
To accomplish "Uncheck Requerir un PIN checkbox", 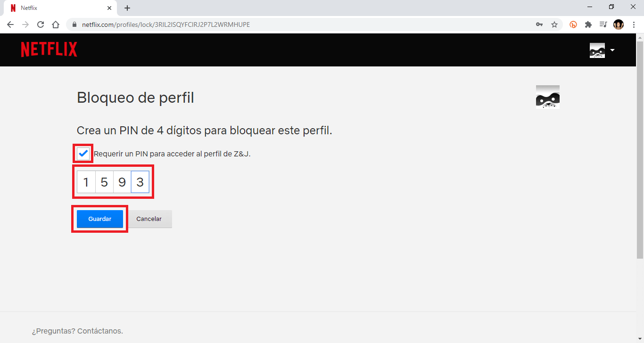I will pos(83,154).
